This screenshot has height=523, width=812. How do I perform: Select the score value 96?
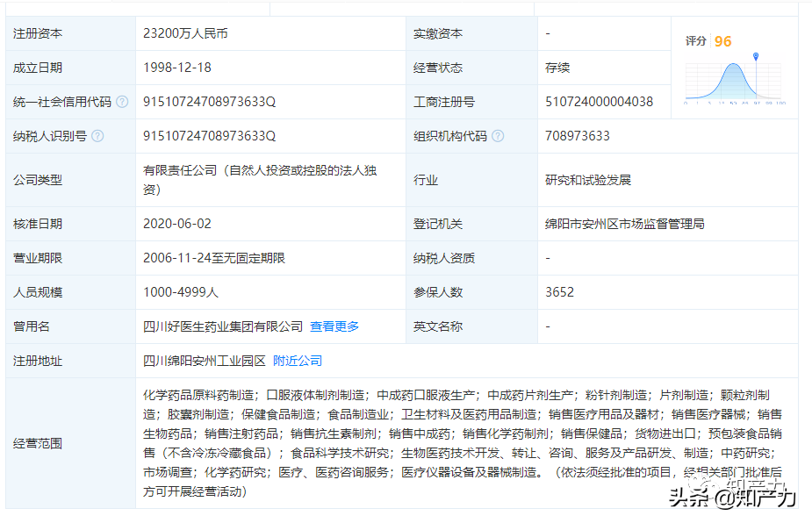pyautogui.click(x=723, y=41)
